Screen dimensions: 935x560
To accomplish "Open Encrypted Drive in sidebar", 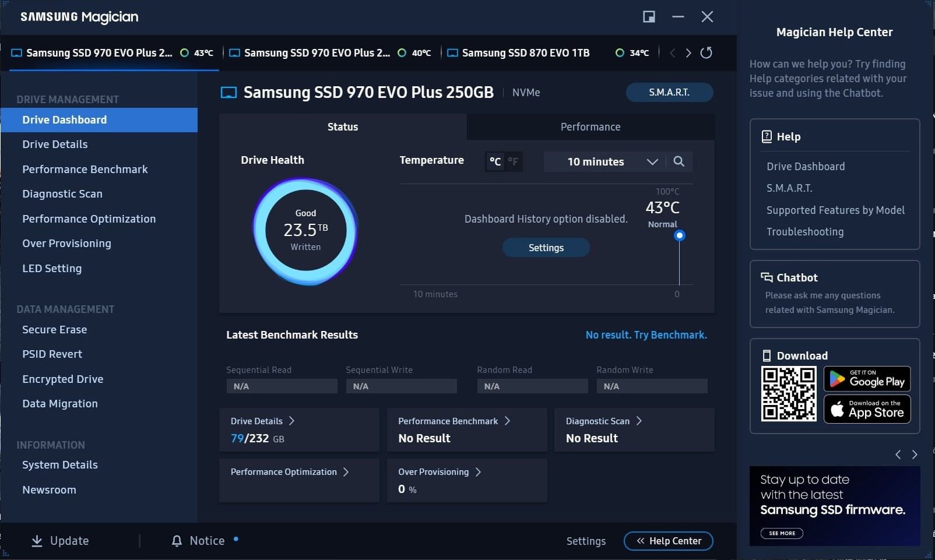I will 63,379.
